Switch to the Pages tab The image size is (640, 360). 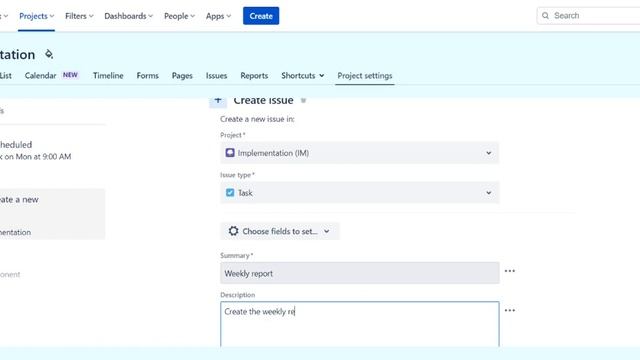182,76
